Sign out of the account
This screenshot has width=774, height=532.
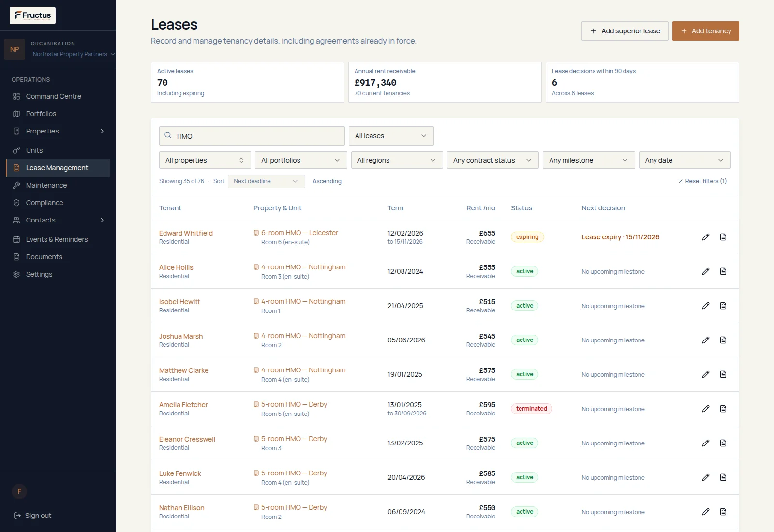[33, 516]
